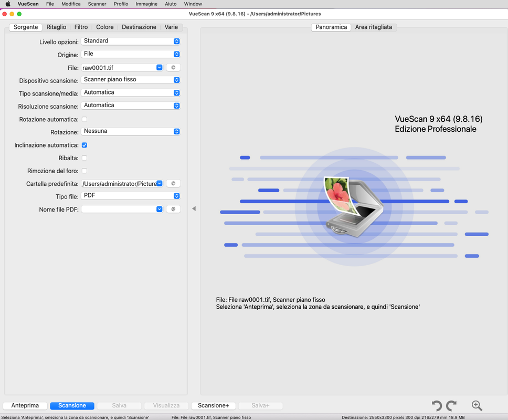508x420 pixels.
Task: Click the Salva button
Action: pyautogui.click(x=119, y=405)
